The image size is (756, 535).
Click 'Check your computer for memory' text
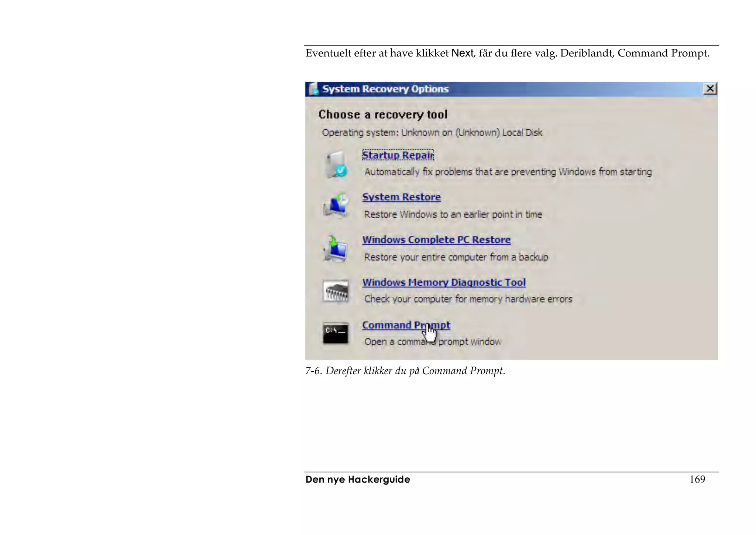[468, 299]
